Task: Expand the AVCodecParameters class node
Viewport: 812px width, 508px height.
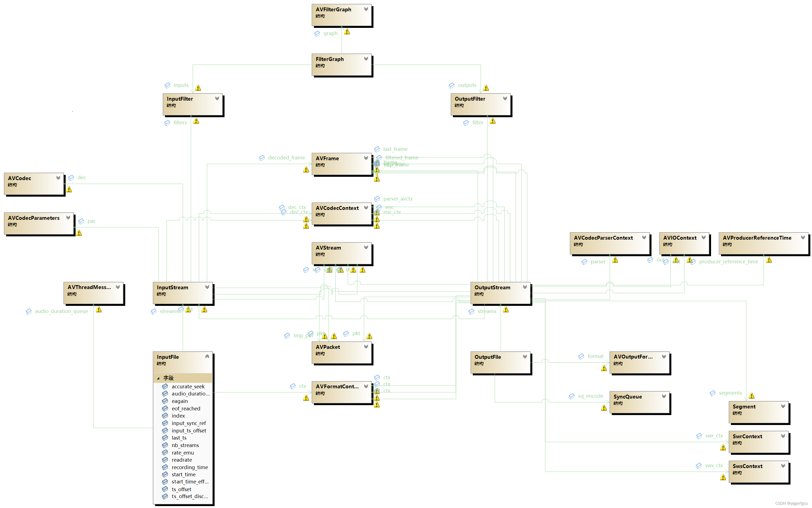Action: (x=68, y=217)
